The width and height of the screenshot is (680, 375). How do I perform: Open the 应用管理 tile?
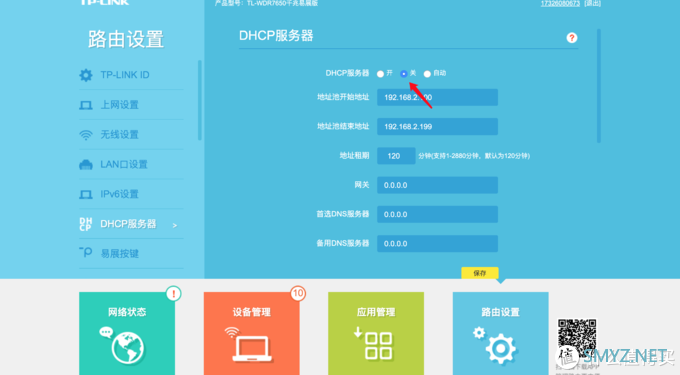click(376, 333)
